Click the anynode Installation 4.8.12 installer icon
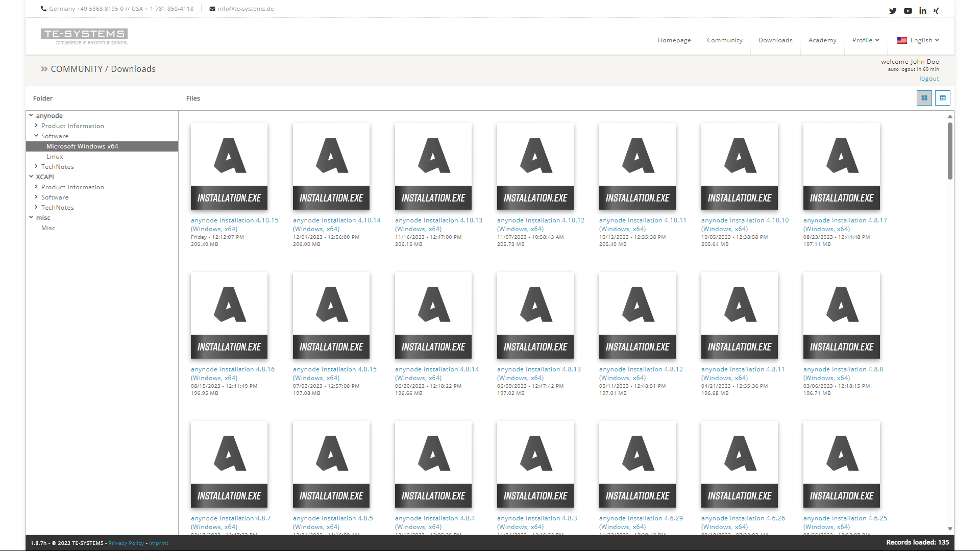This screenshot has width=980, height=551. coord(638,316)
